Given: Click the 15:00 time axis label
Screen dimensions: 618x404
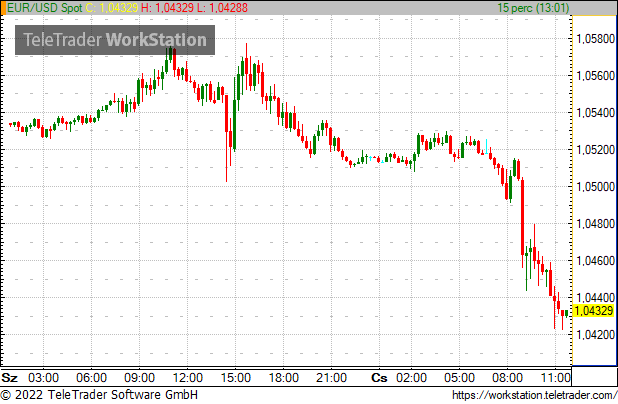Looking at the screenshot, I should 236,378.
